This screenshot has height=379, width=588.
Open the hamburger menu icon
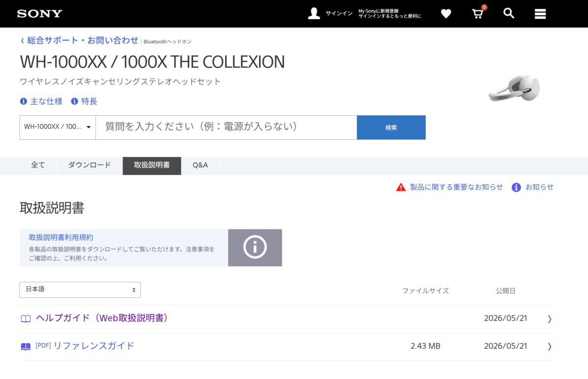[x=540, y=14]
